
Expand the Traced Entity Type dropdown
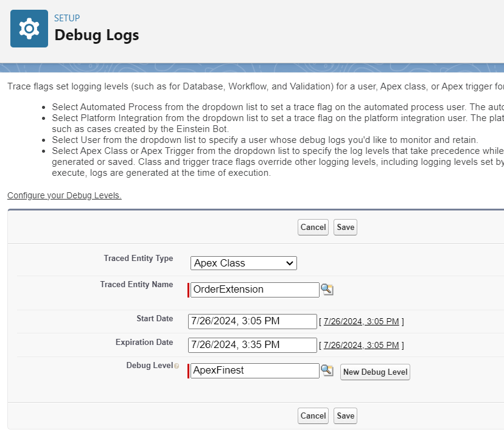point(243,263)
